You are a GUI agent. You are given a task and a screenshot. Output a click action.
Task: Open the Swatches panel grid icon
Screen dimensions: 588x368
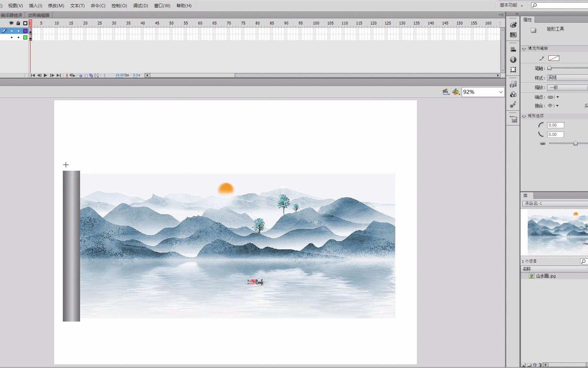(x=513, y=35)
